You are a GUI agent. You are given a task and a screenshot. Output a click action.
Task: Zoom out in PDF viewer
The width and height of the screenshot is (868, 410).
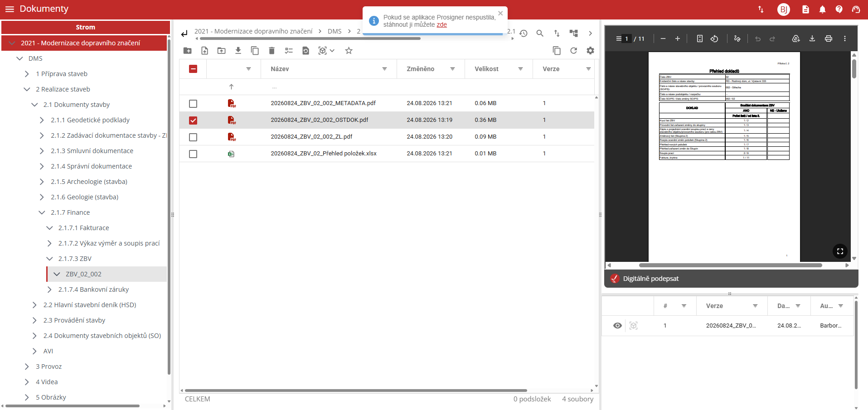(x=663, y=39)
